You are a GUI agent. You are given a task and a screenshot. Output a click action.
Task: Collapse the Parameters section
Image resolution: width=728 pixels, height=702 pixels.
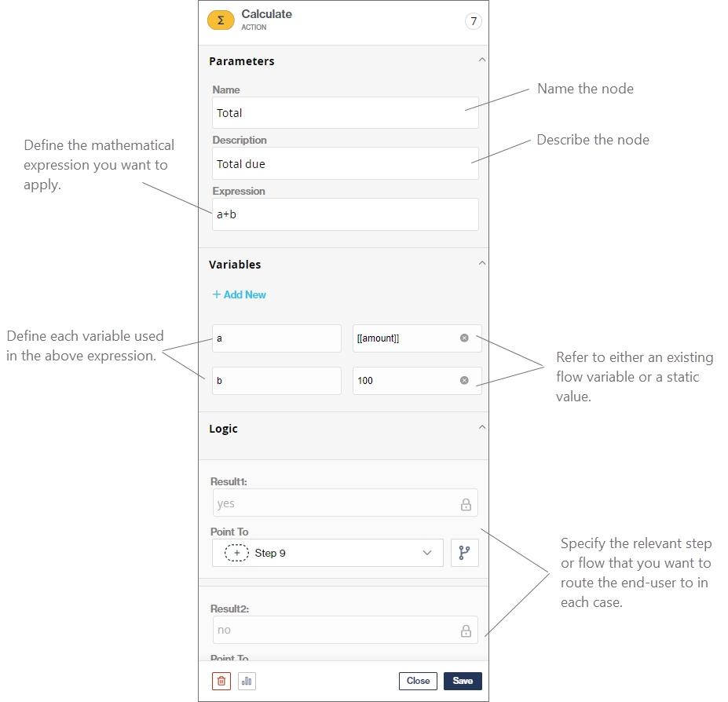click(x=482, y=60)
